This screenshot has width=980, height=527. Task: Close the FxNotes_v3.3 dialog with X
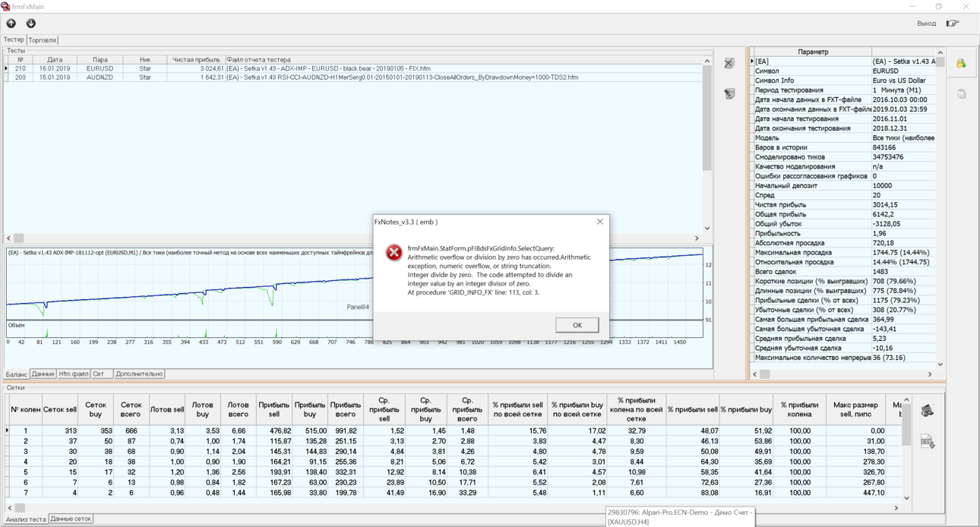[x=599, y=222]
